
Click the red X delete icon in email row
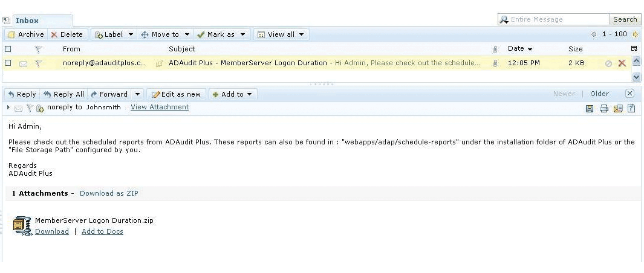[x=622, y=63]
